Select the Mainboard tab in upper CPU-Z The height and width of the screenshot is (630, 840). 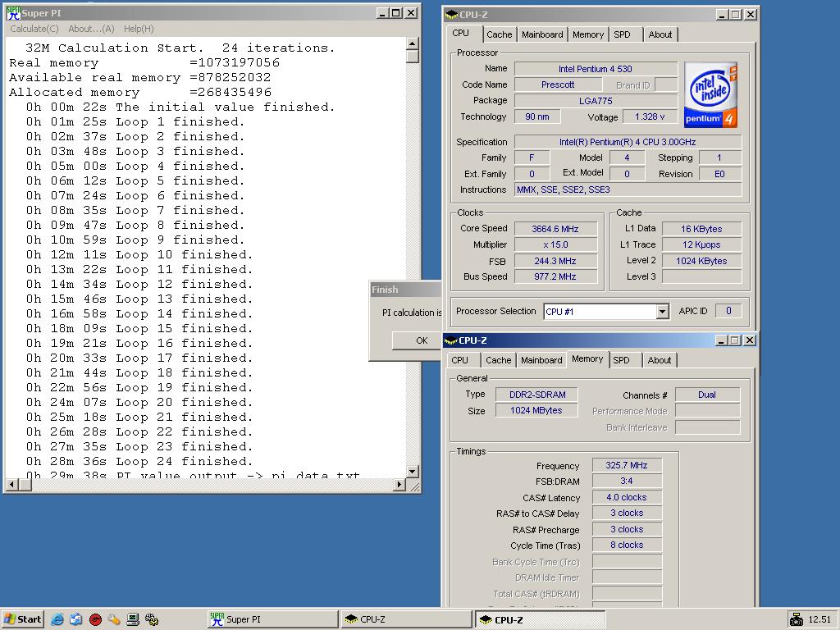pyautogui.click(x=542, y=34)
